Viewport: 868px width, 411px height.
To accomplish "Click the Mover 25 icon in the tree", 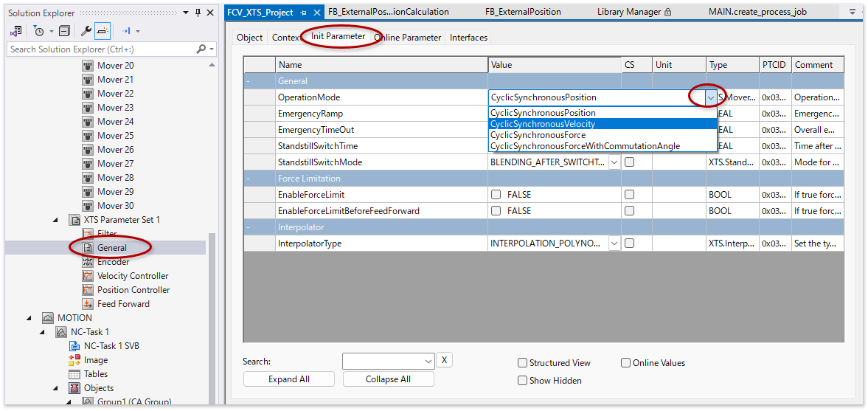I will point(88,136).
